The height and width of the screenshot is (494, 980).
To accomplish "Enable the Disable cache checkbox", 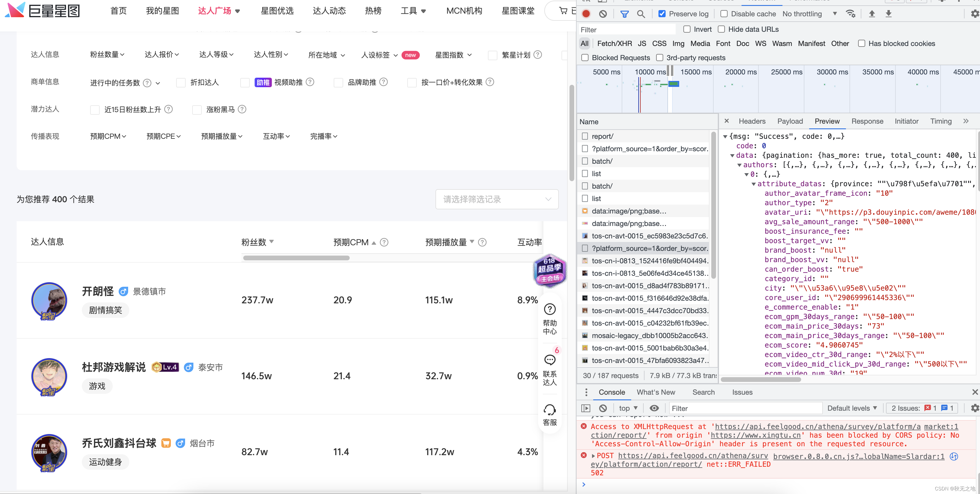I will (724, 14).
